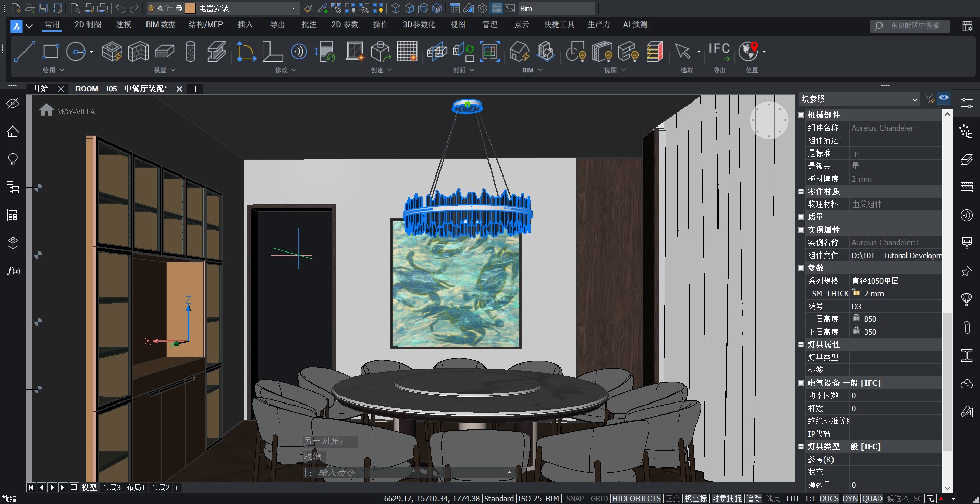Toggle 正交 ortho mode in status bar

(x=672, y=498)
